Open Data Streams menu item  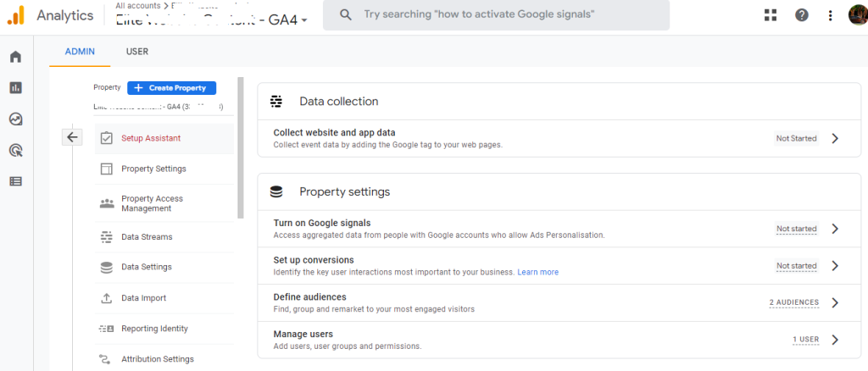164,236
